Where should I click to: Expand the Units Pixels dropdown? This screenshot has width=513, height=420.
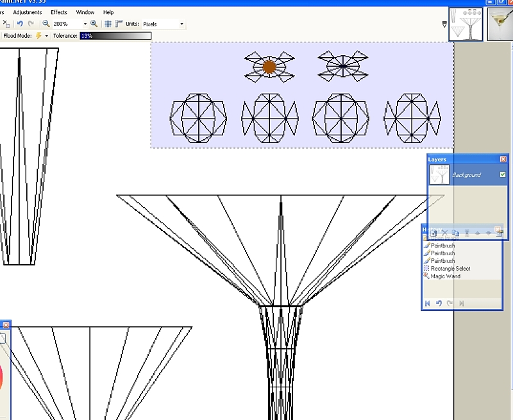click(181, 24)
